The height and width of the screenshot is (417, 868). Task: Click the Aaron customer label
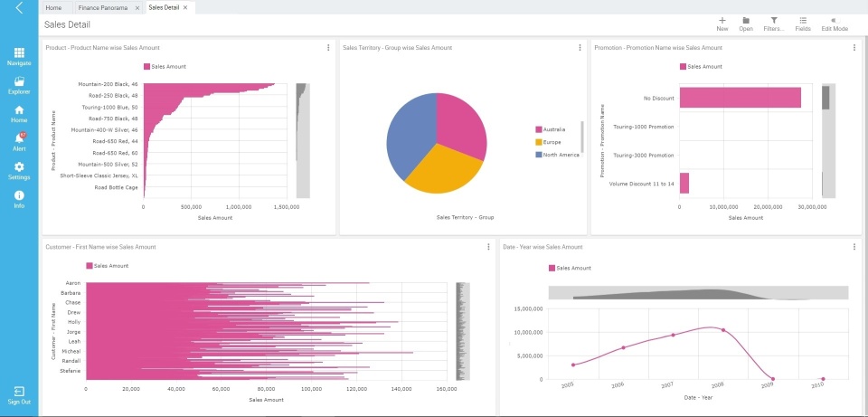coord(73,283)
